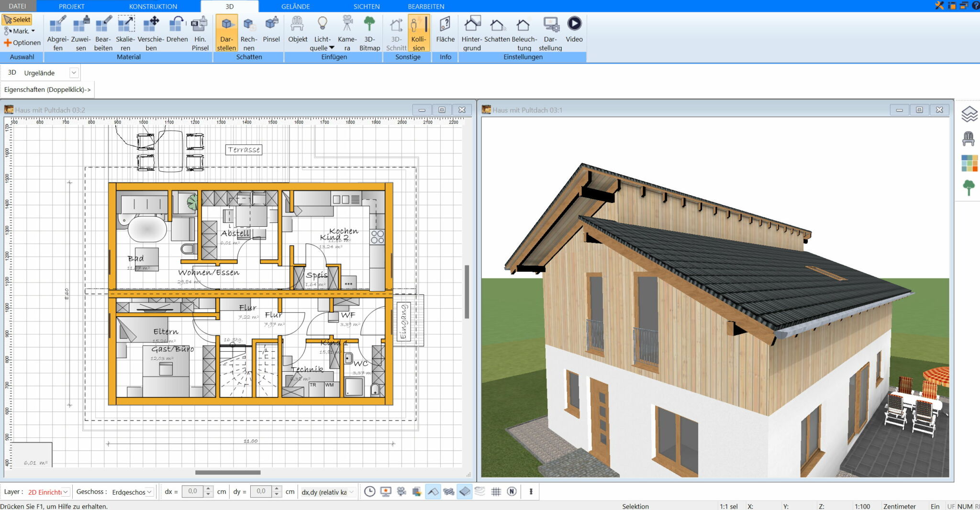
Task: Open the material color palette sidebar icon
Action: [x=969, y=163]
